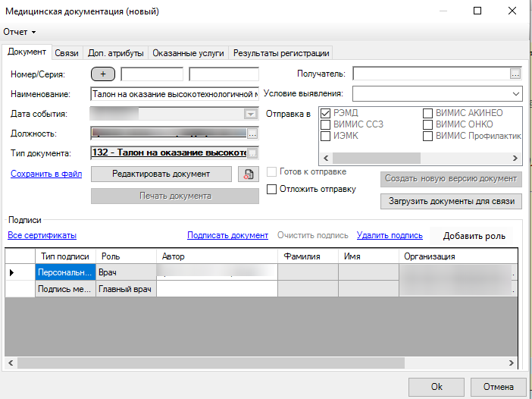This screenshot has width=532, height=399.
Task: Cancel with the Отмена button
Action: tap(499, 387)
